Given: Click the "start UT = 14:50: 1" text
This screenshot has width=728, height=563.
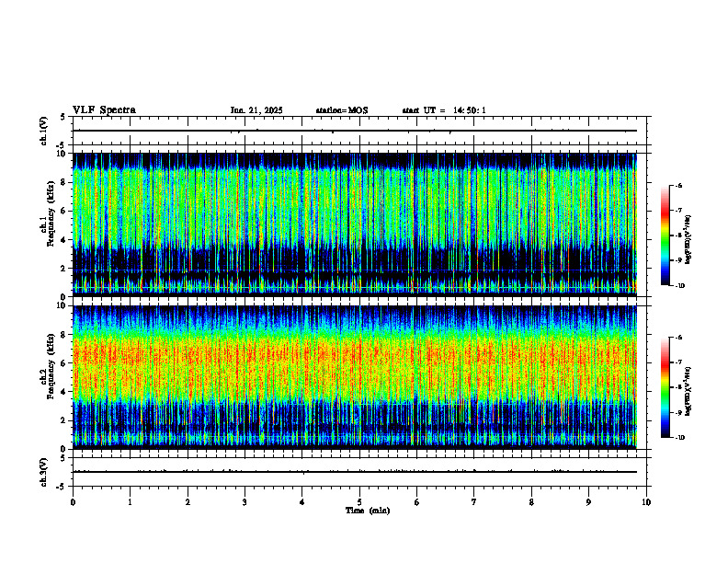Looking at the screenshot, I should pos(444,110).
